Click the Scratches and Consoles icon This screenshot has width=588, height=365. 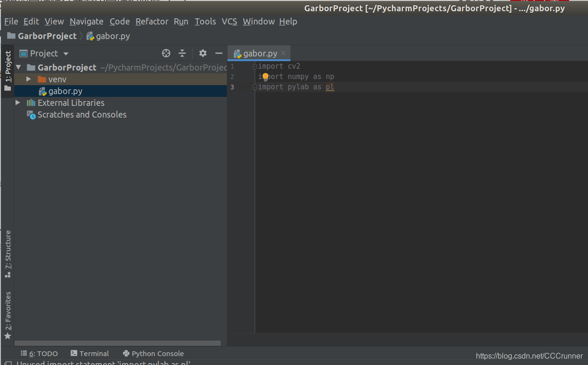tap(31, 114)
